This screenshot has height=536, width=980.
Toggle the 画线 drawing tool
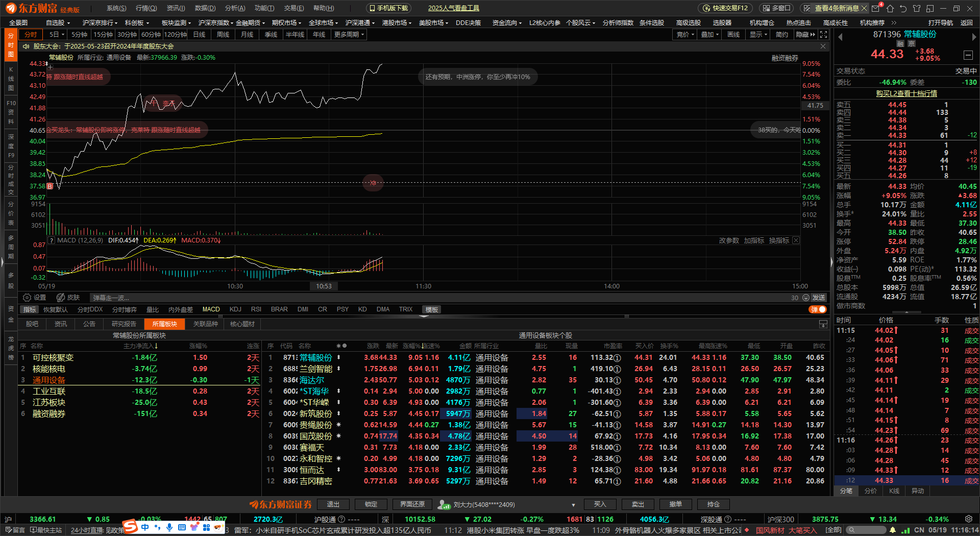pyautogui.click(x=733, y=35)
